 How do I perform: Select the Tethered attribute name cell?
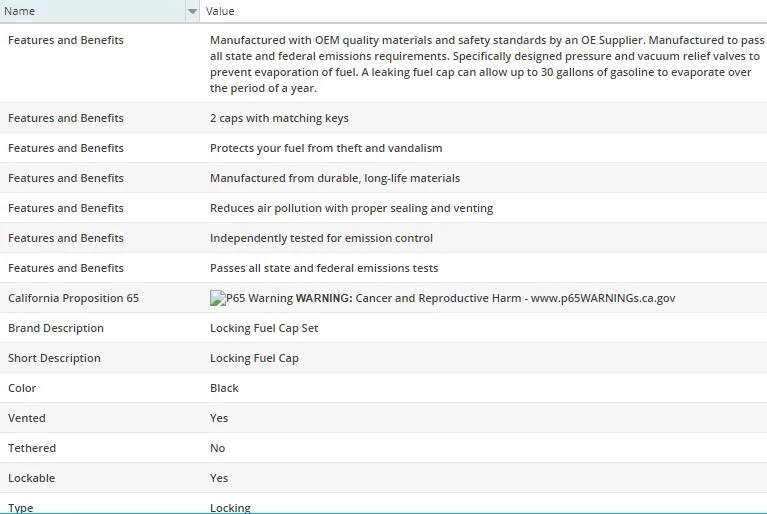(32, 448)
